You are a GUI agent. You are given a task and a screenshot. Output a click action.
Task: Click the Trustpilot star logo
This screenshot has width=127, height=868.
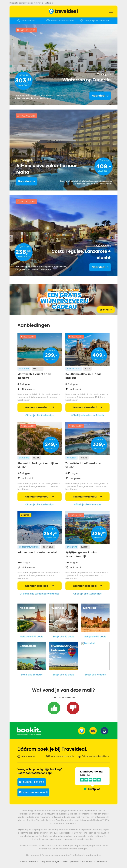point(85,789)
